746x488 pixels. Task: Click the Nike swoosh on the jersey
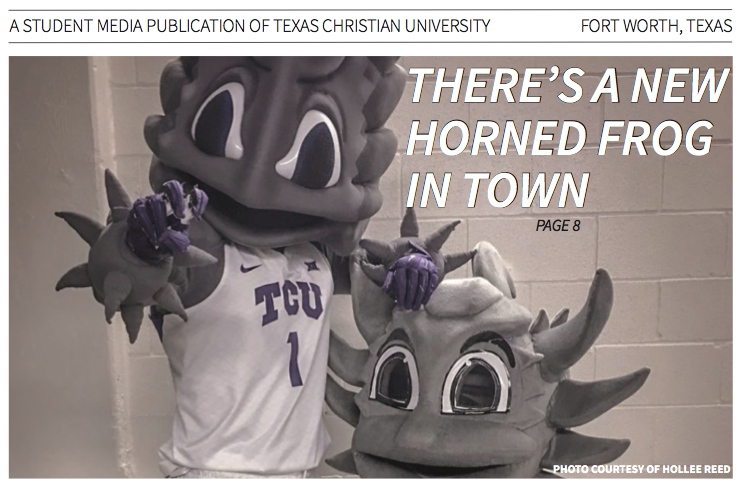(251, 268)
